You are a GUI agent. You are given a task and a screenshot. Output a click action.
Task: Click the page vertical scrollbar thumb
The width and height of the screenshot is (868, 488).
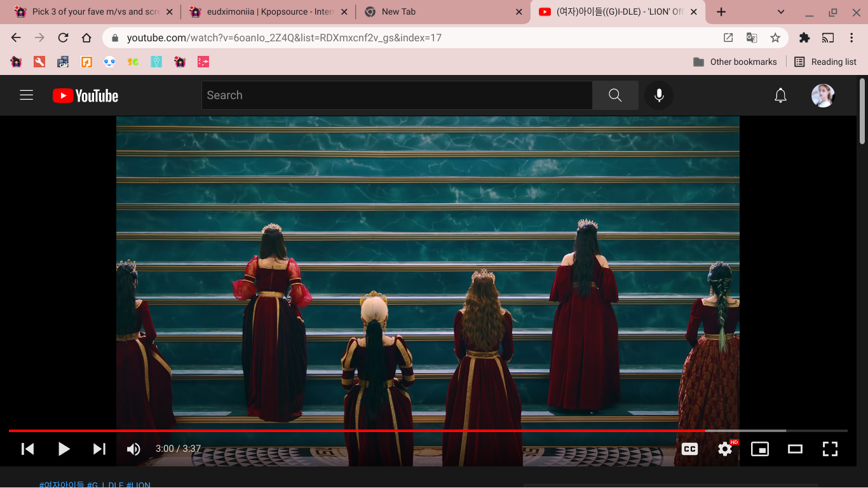click(x=862, y=111)
